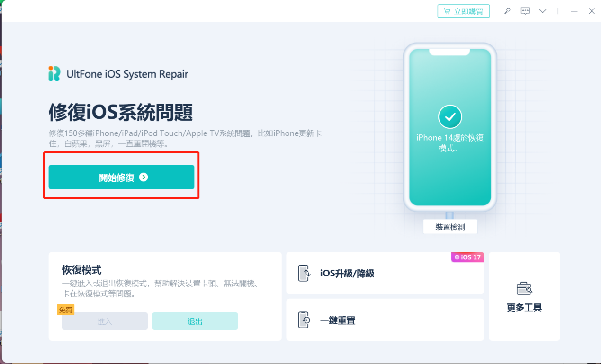Enter recovery mode with 進入 button
The width and height of the screenshot is (601, 364).
(104, 321)
